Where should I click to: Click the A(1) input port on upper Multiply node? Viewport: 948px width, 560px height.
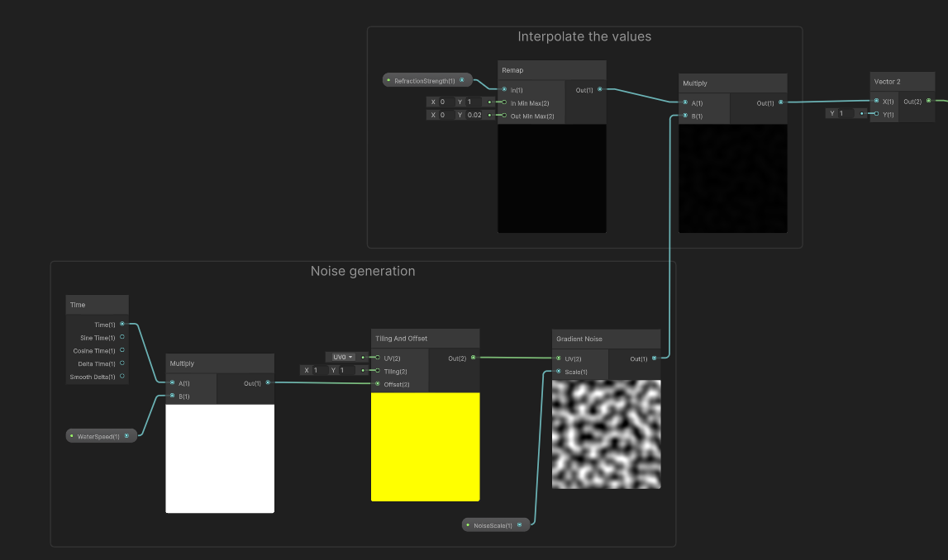(684, 101)
